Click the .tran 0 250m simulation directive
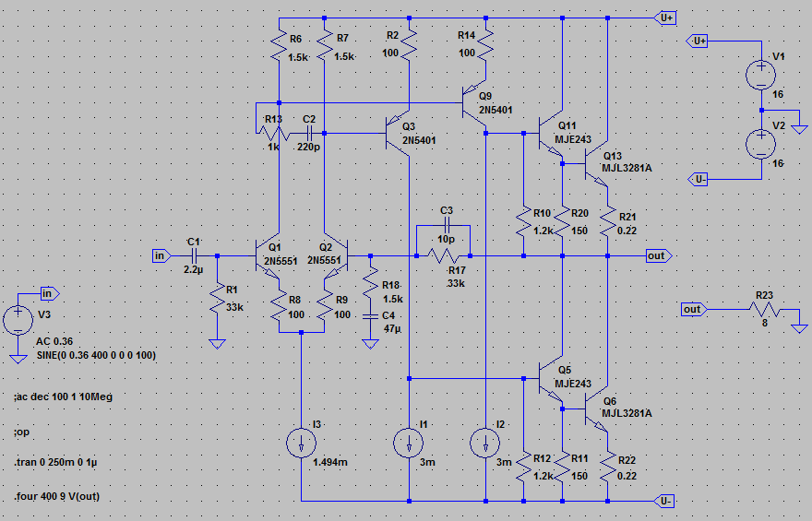Viewport: 812px width, 521px height. click(x=55, y=462)
